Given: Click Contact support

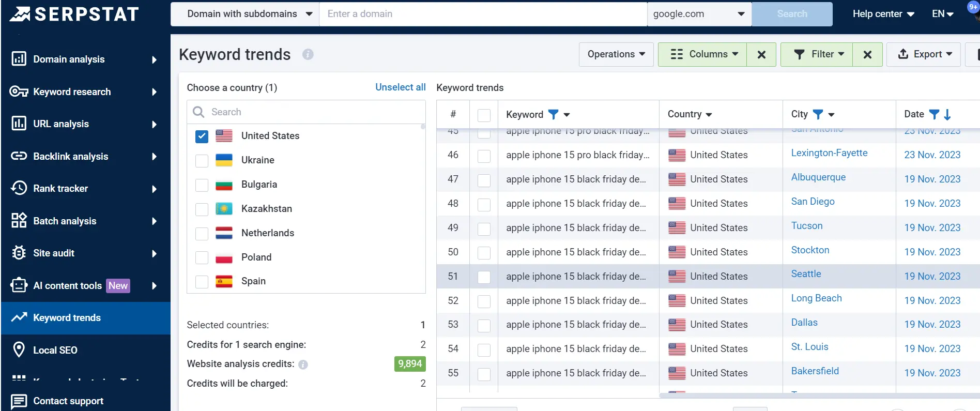Looking at the screenshot, I should (68, 401).
